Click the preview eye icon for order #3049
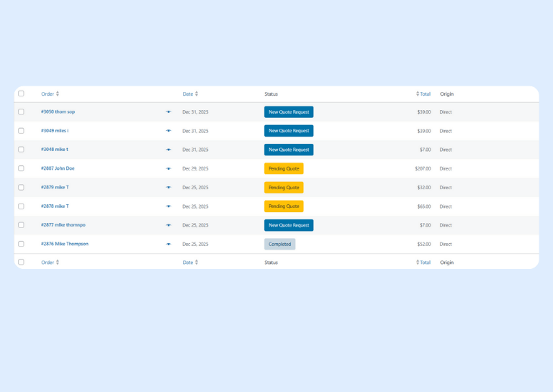553x392 pixels. point(168,131)
